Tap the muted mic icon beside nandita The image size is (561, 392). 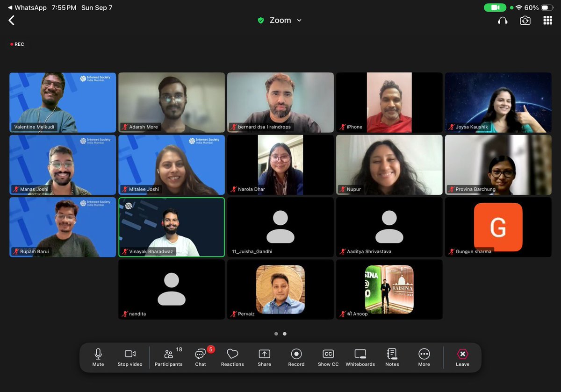click(x=125, y=314)
